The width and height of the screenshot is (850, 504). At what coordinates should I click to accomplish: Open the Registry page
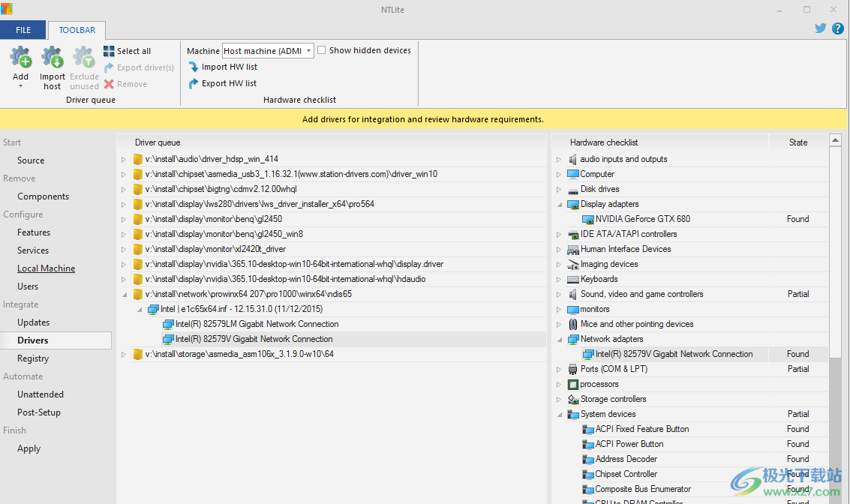(x=33, y=358)
